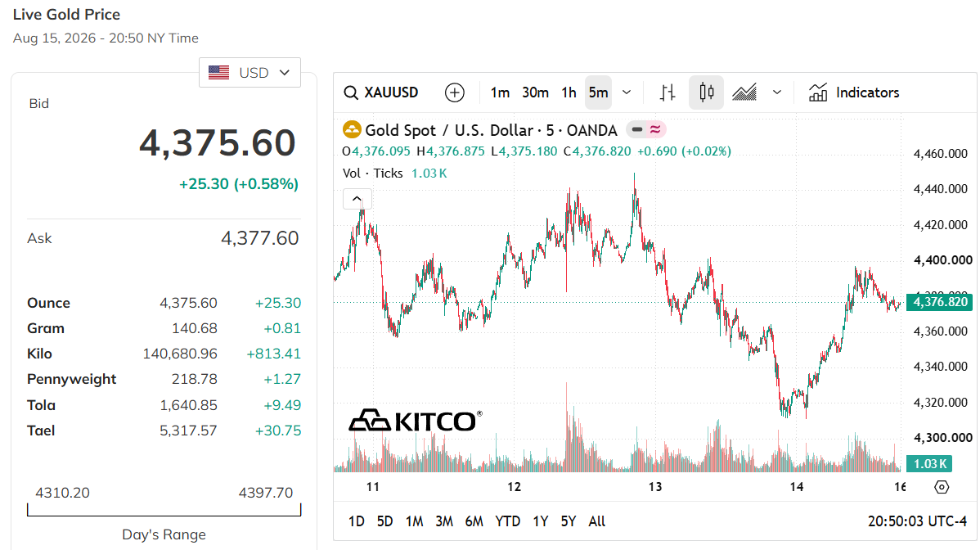Switch to the 1h interval
This screenshot has height=550, width=980.
tap(569, 92)
